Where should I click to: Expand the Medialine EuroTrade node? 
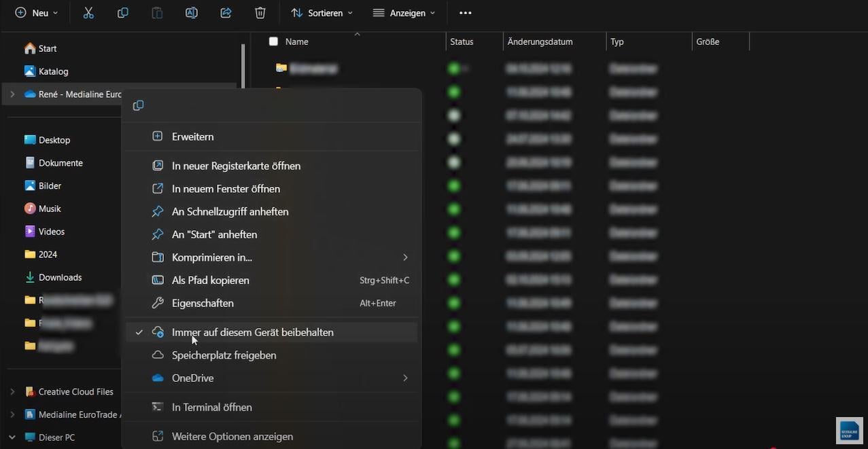click(x=12, y=414)
